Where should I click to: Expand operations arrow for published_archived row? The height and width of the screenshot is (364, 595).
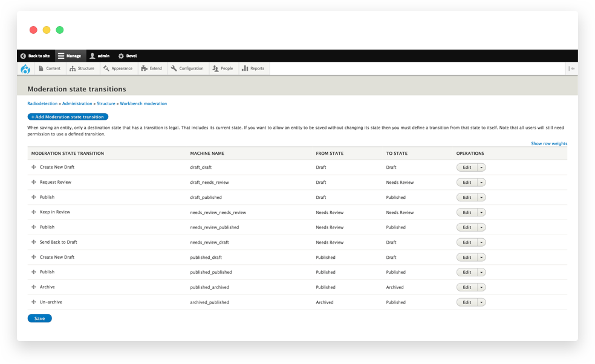pos(481,287)
